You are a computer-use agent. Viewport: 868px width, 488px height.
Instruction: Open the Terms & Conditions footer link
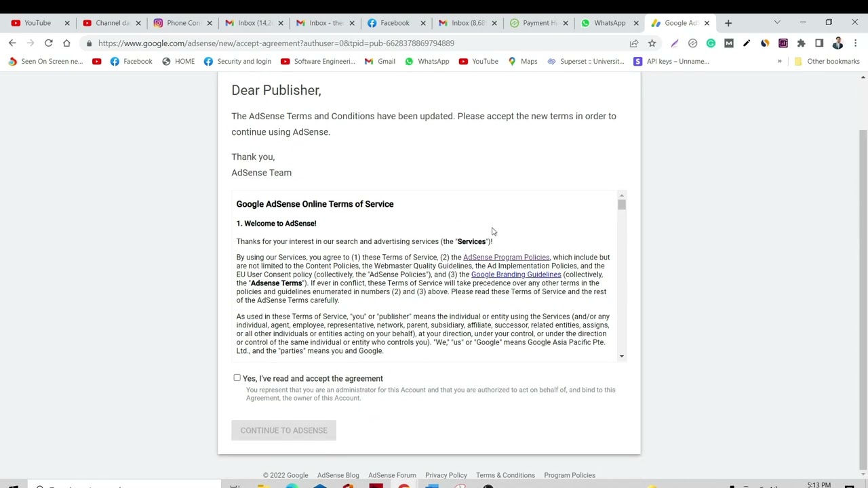[x=505, y=475]
